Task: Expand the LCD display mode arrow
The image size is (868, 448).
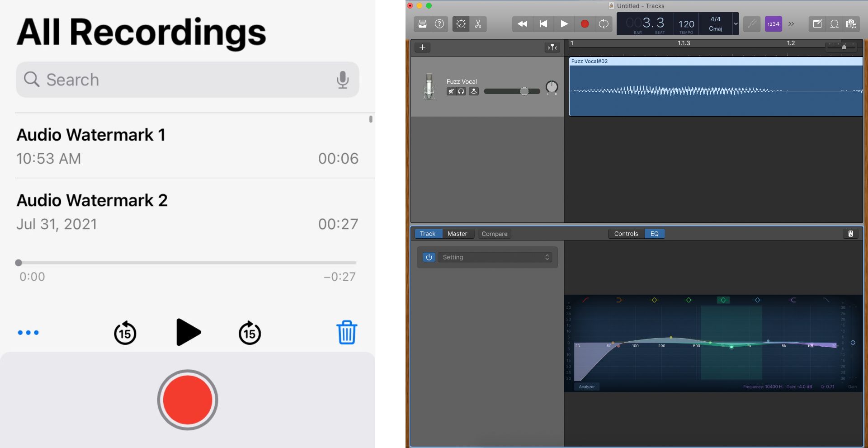Action: tap(736, 24)
